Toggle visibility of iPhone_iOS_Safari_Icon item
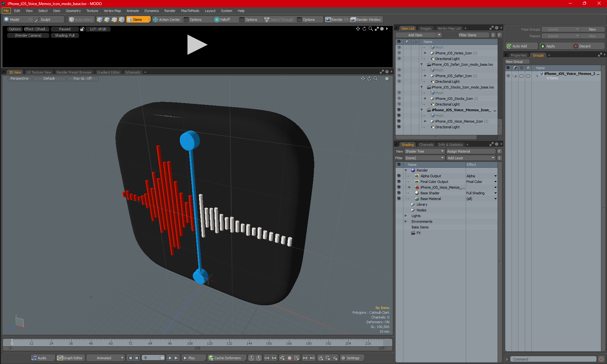 point(399,76)
